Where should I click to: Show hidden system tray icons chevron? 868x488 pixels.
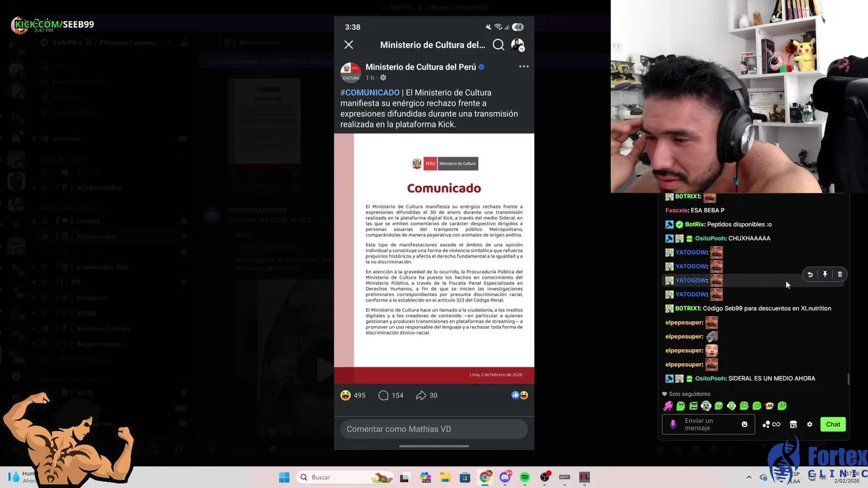coord(749,477)
